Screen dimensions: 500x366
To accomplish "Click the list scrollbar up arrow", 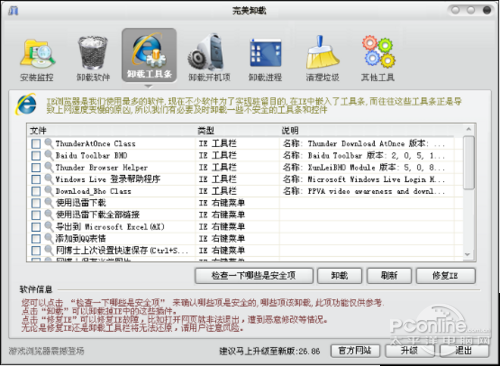I will point(469,129).
